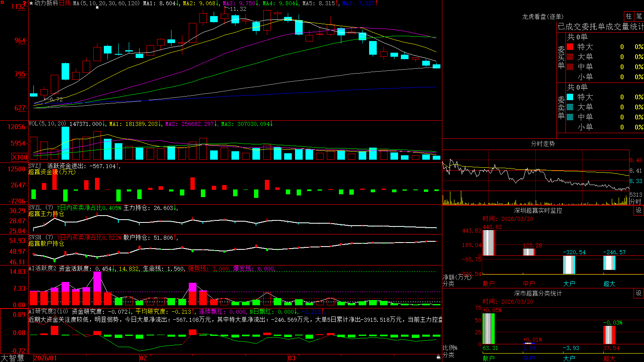Image resolution: width=644 pixels, height=362 pixels.
Task: Click the SVSH 散户持仓 indicator title
Action: [x=41, y=238]
